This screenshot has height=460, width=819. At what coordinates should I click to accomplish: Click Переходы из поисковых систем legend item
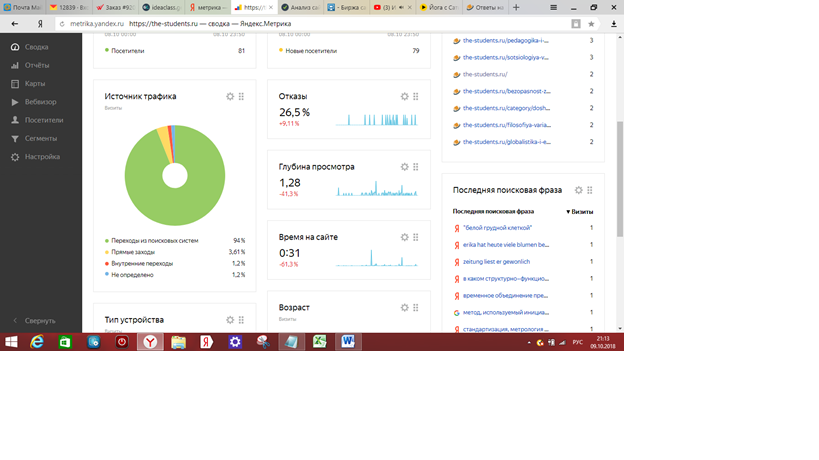155,241
